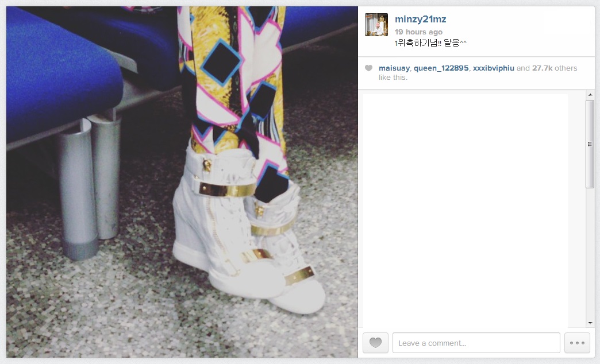
Task: Click the comments scrollbar up arrow
Action: point(590,94)
